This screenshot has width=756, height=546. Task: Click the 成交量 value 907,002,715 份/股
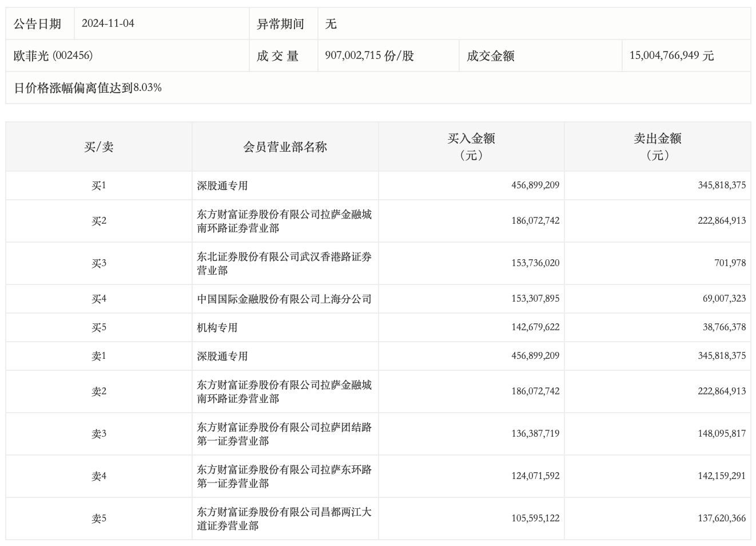click(x=369, y=56)
